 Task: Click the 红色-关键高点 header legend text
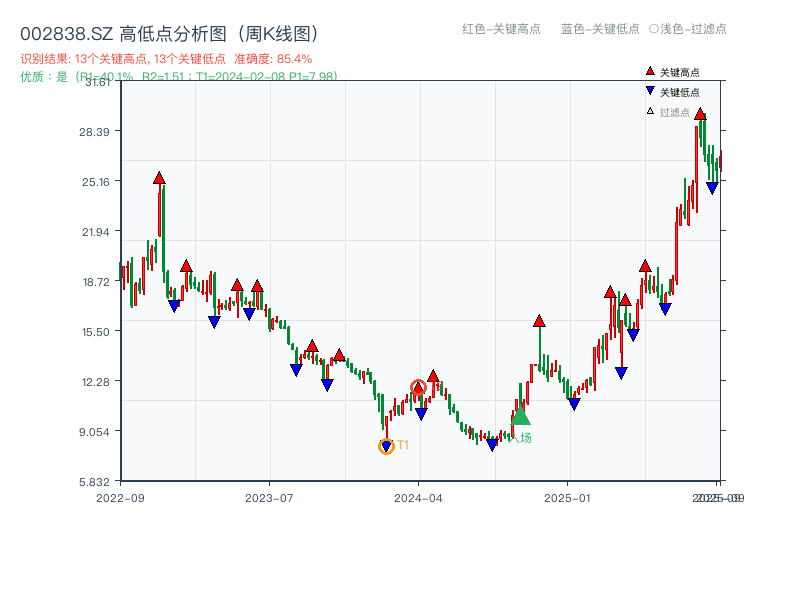[502, 29]
